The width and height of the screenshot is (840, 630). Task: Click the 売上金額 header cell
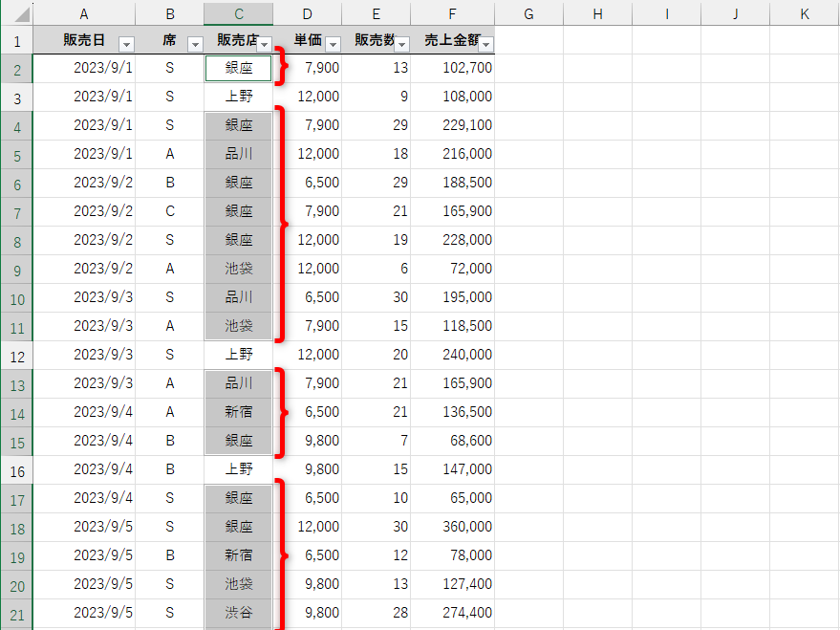[x=453, y=40]
